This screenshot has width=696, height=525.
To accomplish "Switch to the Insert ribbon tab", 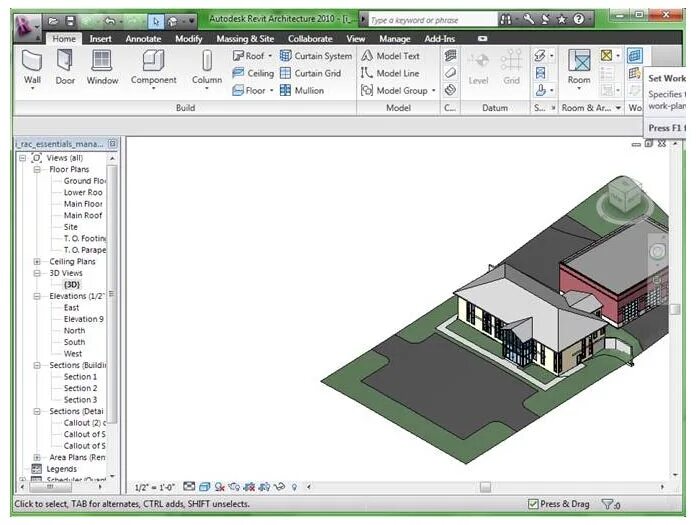I will [100, 39].
